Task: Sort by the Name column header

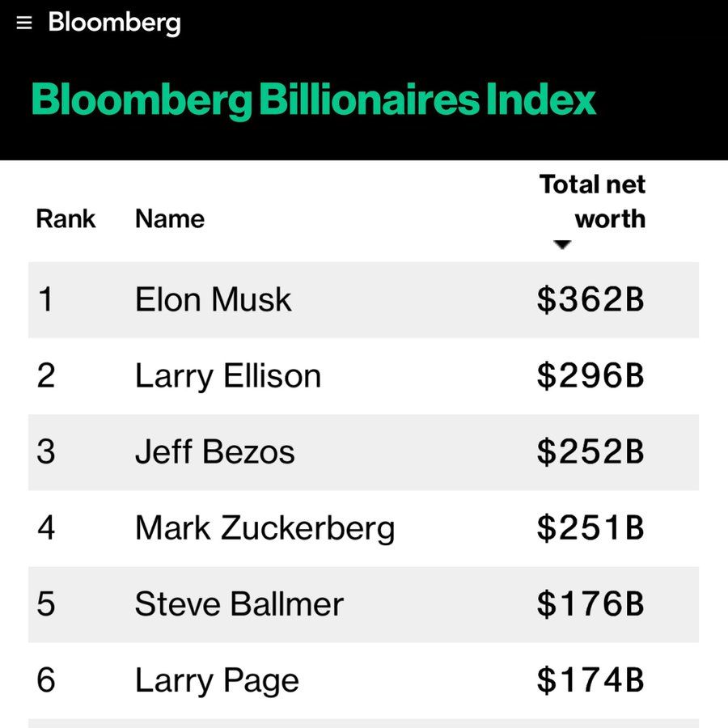Action: [x=170, y=218]
